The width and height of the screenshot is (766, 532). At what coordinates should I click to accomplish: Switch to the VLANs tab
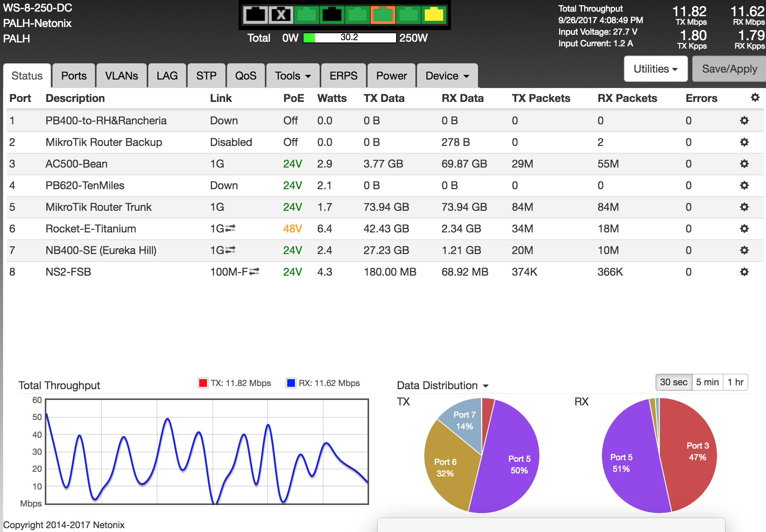click(x=121, y=76)
